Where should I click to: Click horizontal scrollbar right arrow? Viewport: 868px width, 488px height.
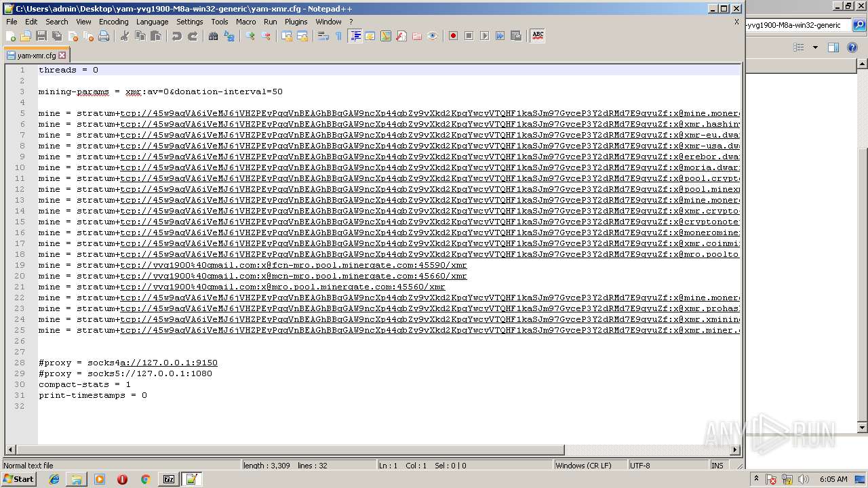pos(735,449)
